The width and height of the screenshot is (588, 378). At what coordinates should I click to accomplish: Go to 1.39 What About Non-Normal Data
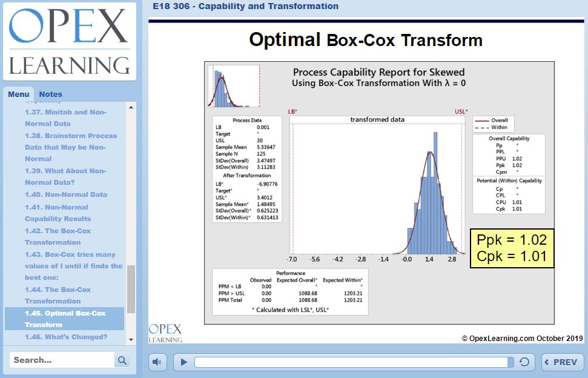[x=67, y=176]
